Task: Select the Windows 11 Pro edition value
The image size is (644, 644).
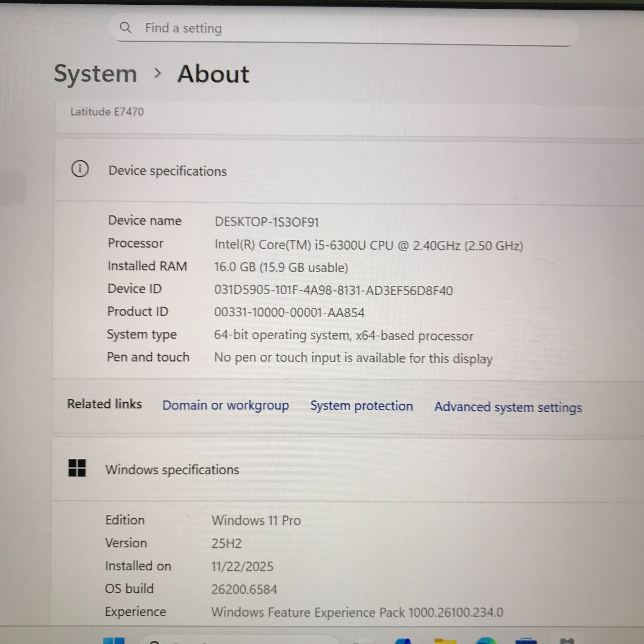Action: [x=256, y=520]
